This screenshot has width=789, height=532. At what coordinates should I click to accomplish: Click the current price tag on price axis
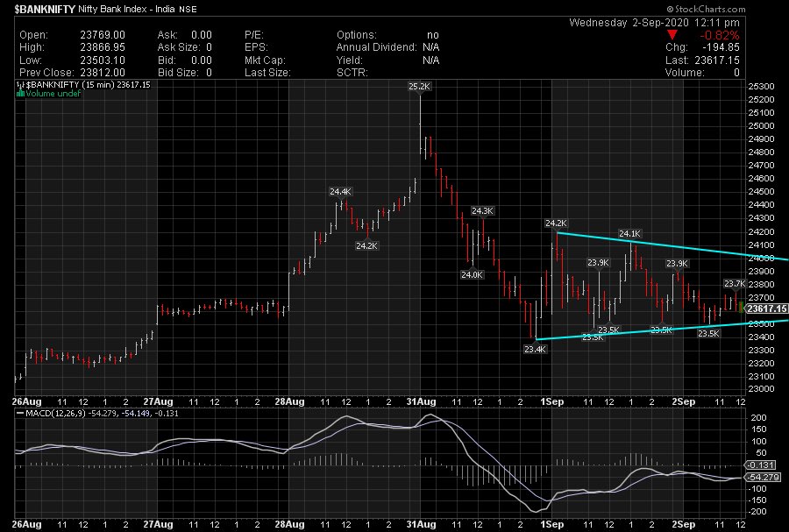tap(766, 309)
